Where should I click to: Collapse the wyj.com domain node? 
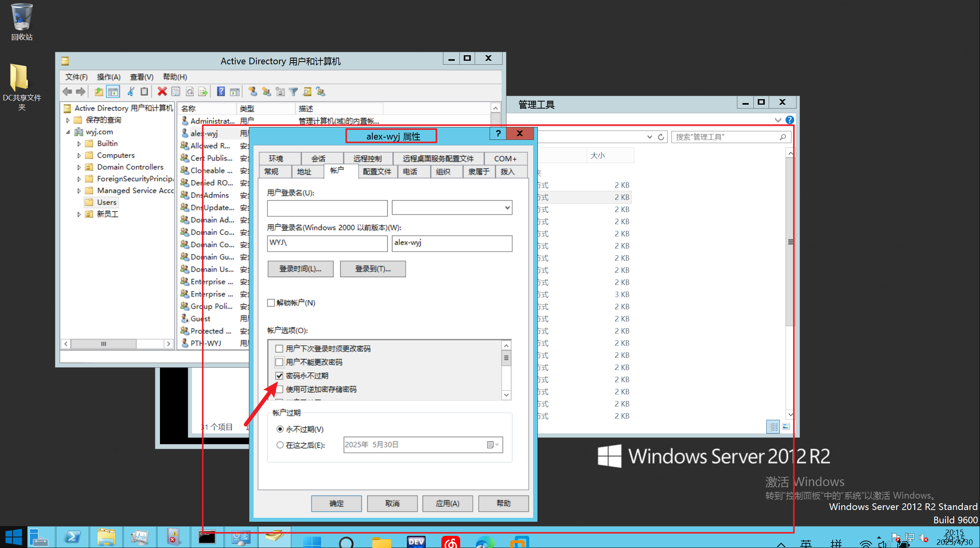tap(68, 132)
